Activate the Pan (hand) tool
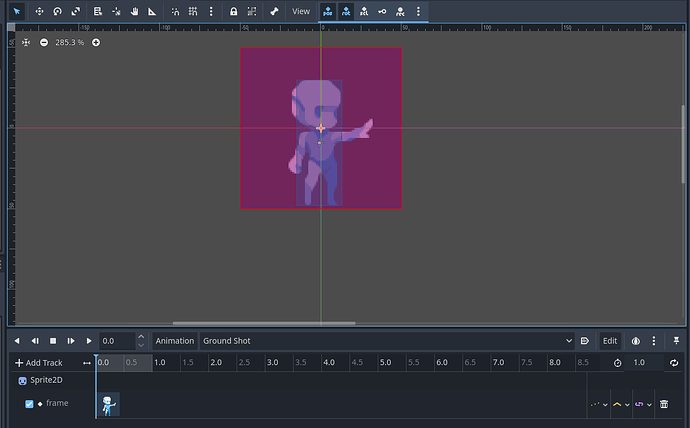The width and height of the screenshot is (690, 428). tap(133, 11)
